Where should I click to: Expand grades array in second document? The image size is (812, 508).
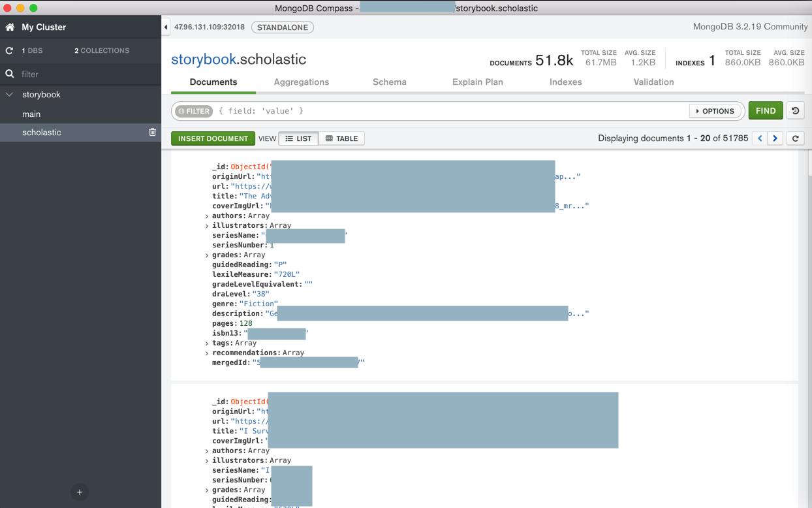(x=207, y=490)
